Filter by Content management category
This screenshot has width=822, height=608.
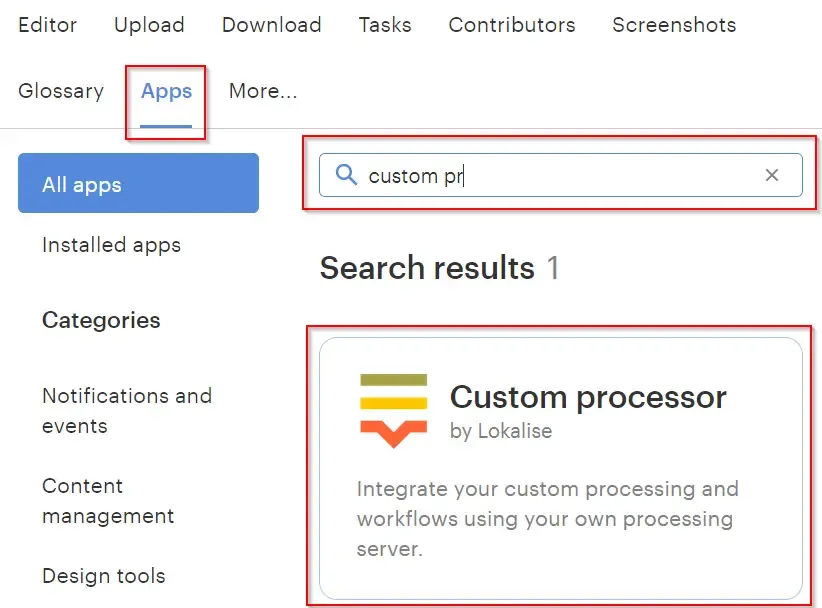[x=108, y=501]
